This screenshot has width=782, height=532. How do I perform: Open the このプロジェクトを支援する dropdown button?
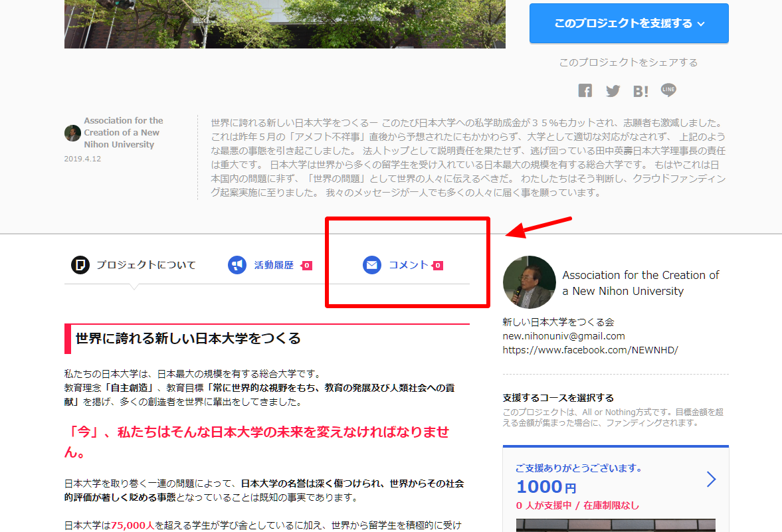pyautogui.click(x=629, y=23)
